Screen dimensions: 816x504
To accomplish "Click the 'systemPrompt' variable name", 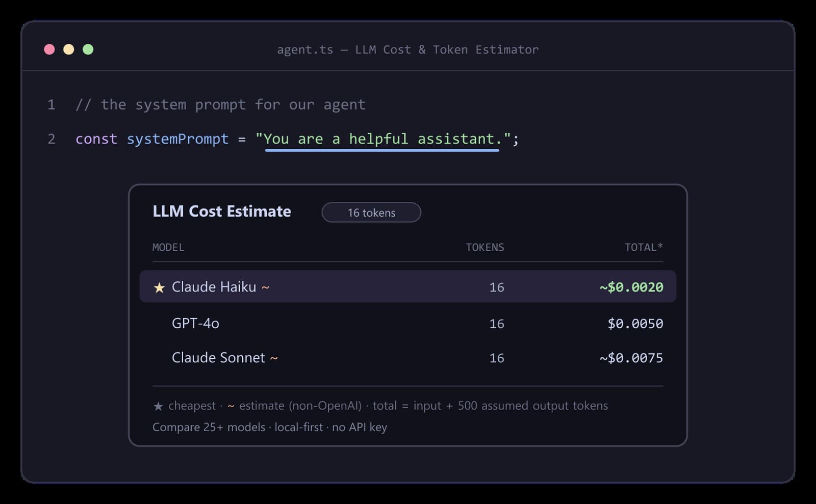I will coord(177,139).
